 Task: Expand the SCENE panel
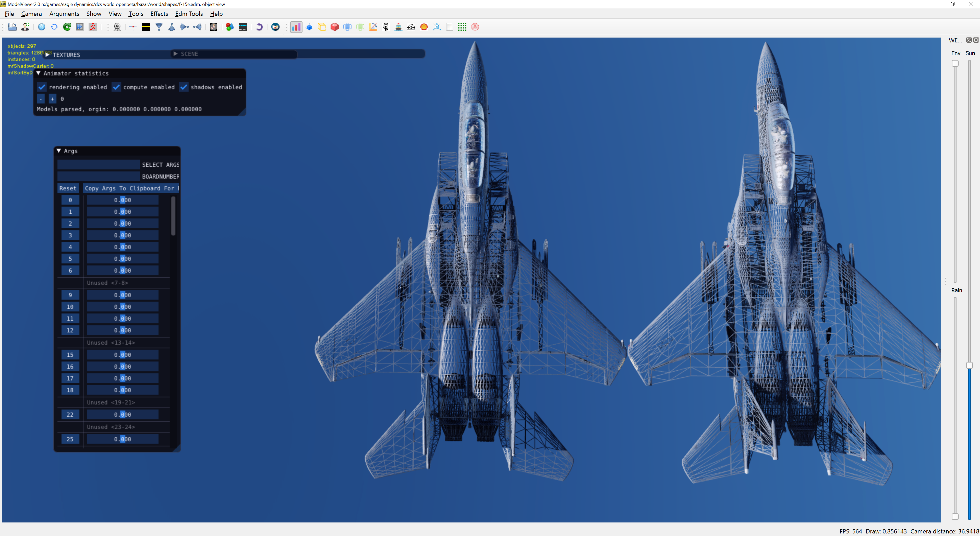point(175,54)
